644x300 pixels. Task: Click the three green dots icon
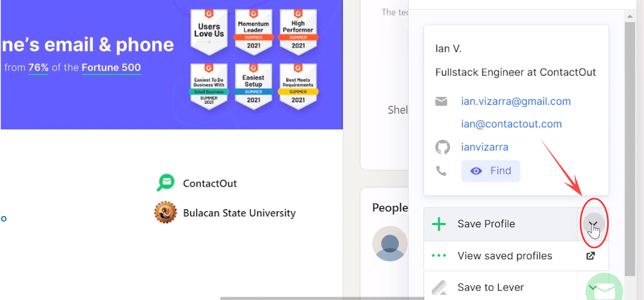click(x=439, y=256)
